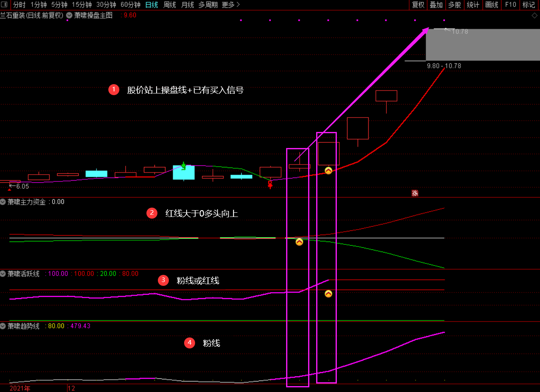Click the 涨 badge icon on the main chart
This screenshot has height=392, width=540.
click(415, 193)
